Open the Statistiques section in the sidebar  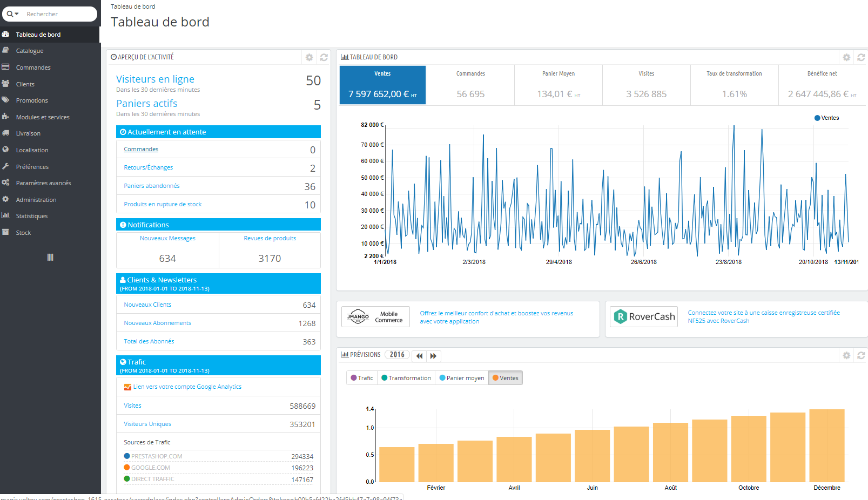[31, 215]
